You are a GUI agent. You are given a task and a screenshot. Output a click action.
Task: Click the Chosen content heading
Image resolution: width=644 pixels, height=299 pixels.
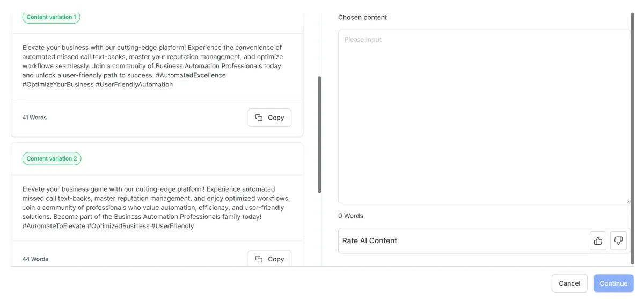pos(362,17)
